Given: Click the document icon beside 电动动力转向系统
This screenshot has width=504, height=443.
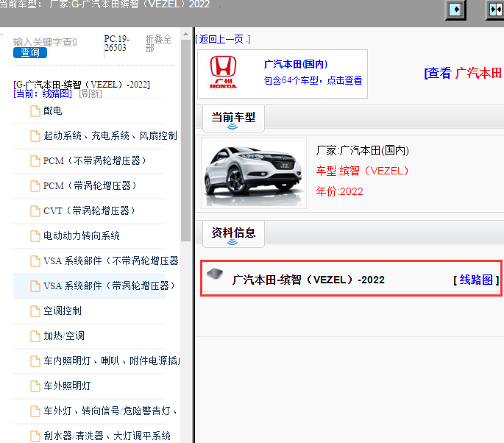Looking at the screenshot, I should click(35, 236).
